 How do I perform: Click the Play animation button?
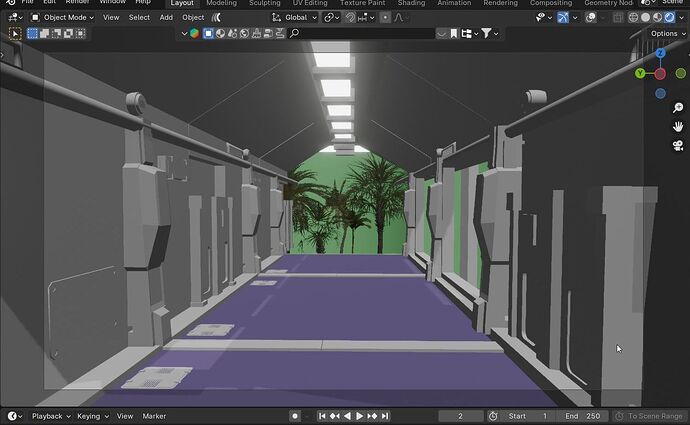coord(360,416)
